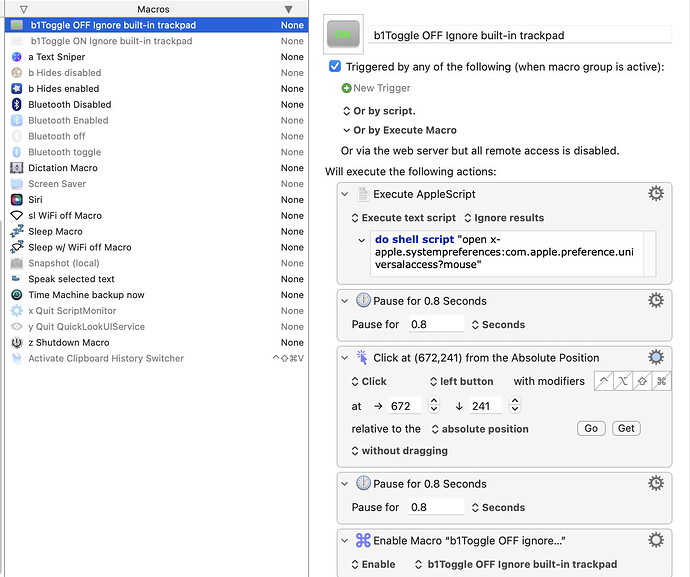Open gear menu of Execute AppleScript action
The height and width of the screenshot is (577, 690).
[x=656, y=194]
